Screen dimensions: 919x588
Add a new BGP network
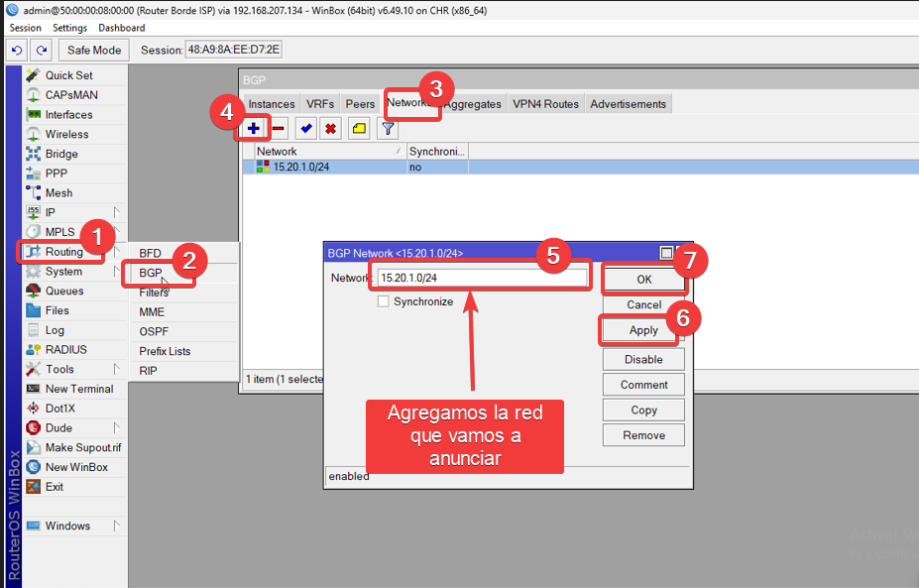(256, 128)
